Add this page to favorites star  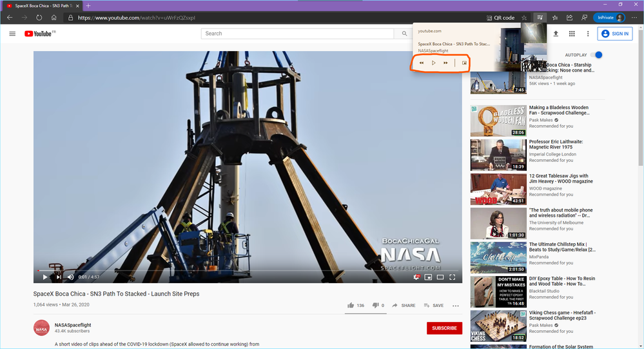pos(524,17)
